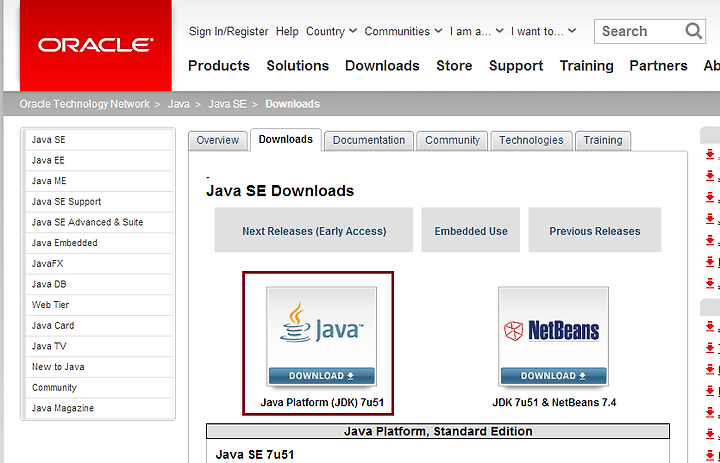Select the Downloads tab
The width and height of the screenshot is (720, 463).
[x=286, y=140]
